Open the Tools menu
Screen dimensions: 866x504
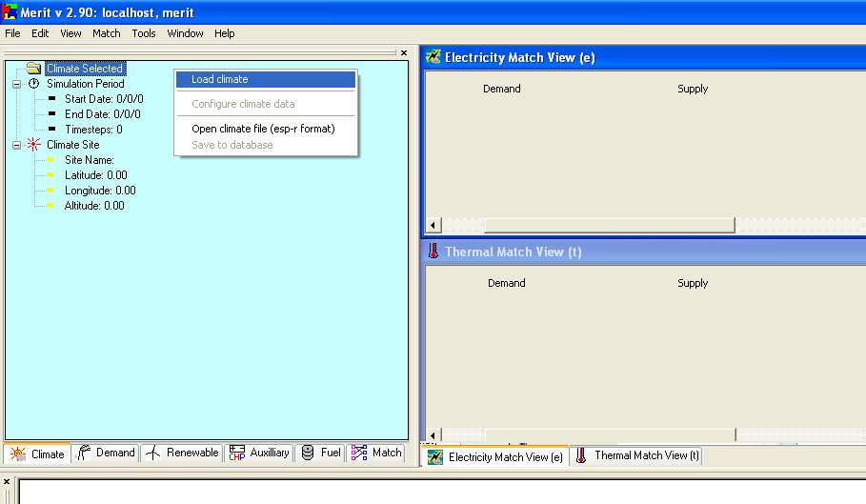pyautogui.click(x=144, y=33)
